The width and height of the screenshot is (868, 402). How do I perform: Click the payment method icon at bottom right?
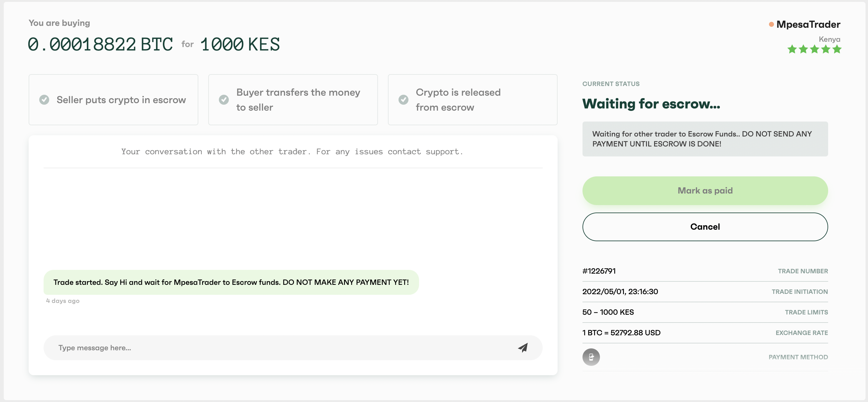[x=591, y=357]
